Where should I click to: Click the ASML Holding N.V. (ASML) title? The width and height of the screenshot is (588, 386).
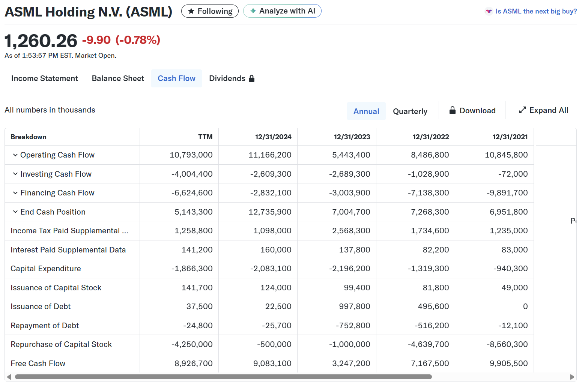[x=88, y=12]
